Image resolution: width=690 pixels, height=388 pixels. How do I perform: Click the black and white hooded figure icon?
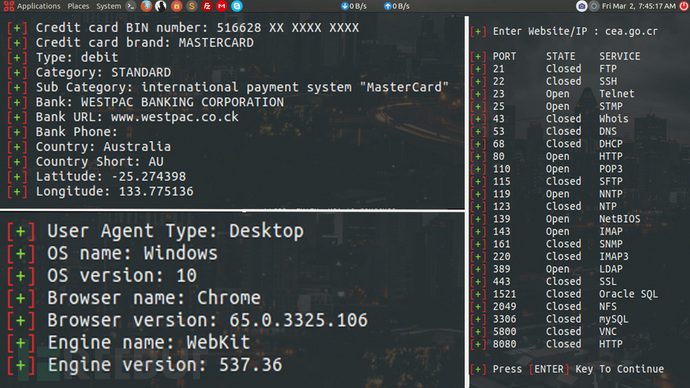tap(161, 6)
